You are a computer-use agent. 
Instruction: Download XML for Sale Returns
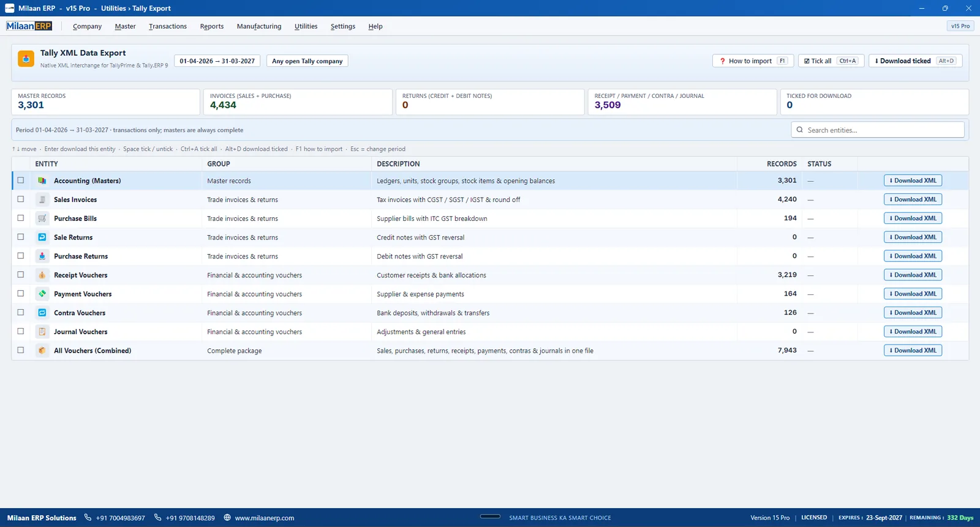pos(913,237)
